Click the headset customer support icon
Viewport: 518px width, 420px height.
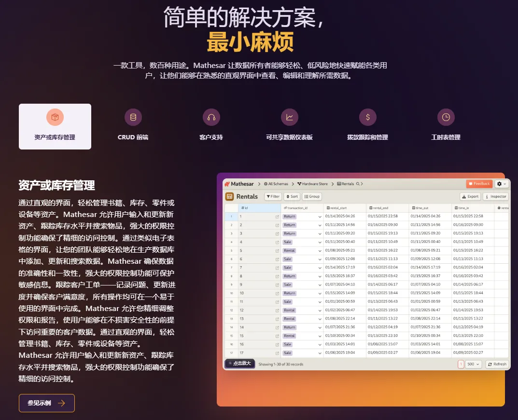pos(211,117)
